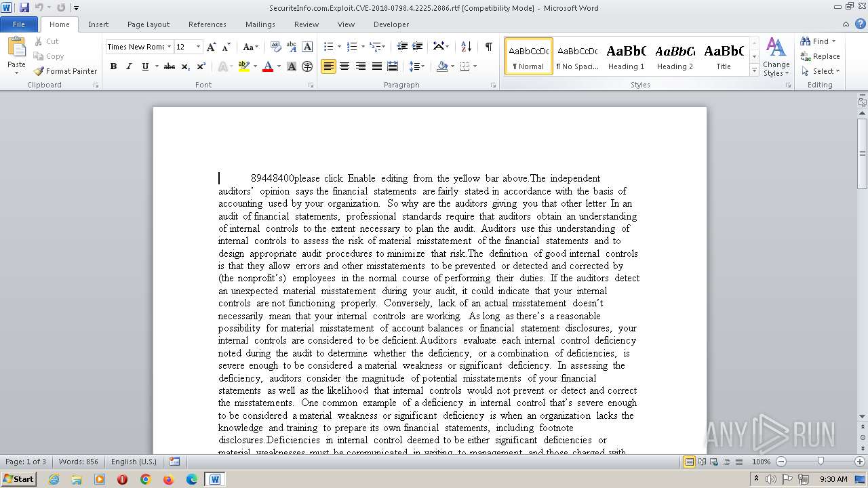Save the document from Quick Access toolbar
868x488 pixels.
tap(24, 7)
